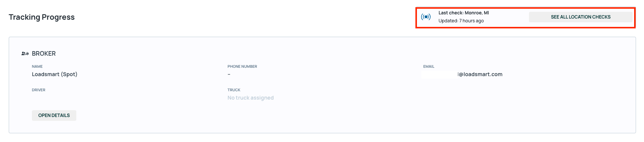Image resolution: width=644 pixels, height=142 pixels.
Task: Click the Updated 7 hours ago text
Action: tap(461, 21)
